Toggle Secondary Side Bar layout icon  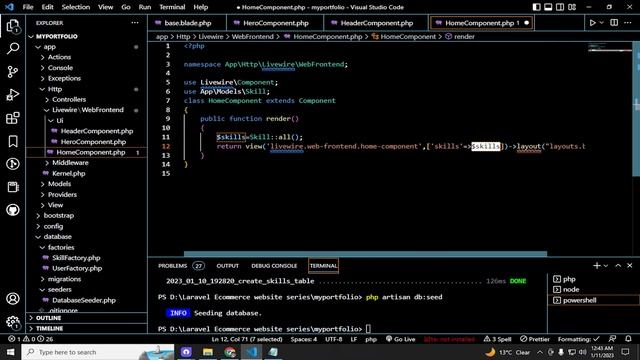tap(560, 7)
